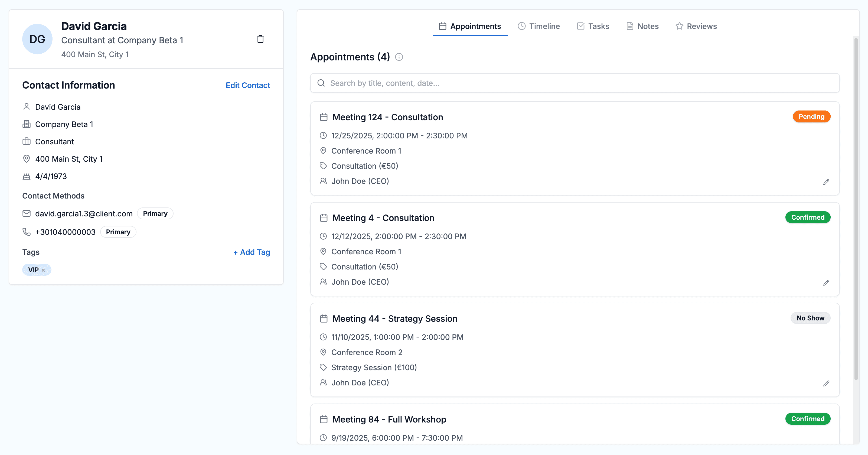Viewport: 868px width, 455px height.
Task: Click the info icon next to Appointments (4)
Action: 399,57
